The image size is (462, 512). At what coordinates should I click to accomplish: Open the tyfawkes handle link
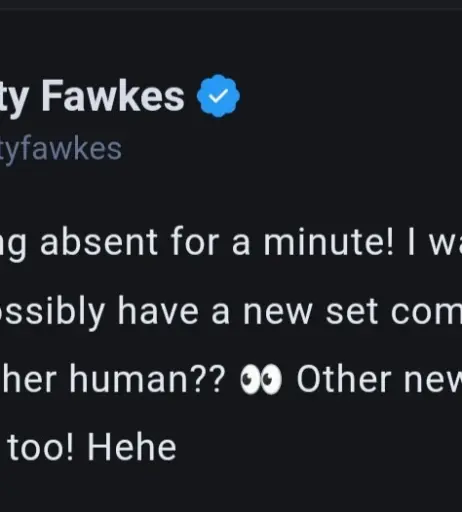61,150
